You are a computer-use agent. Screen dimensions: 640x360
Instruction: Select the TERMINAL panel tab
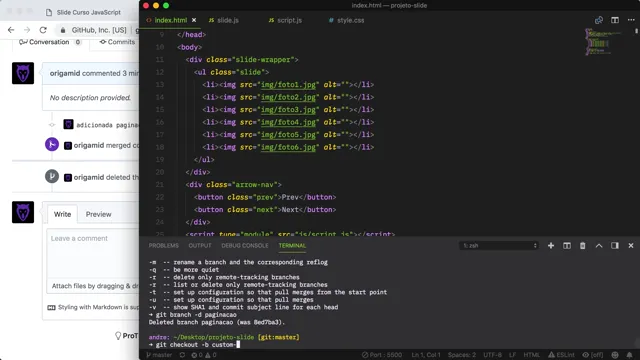tap(292, 245)
